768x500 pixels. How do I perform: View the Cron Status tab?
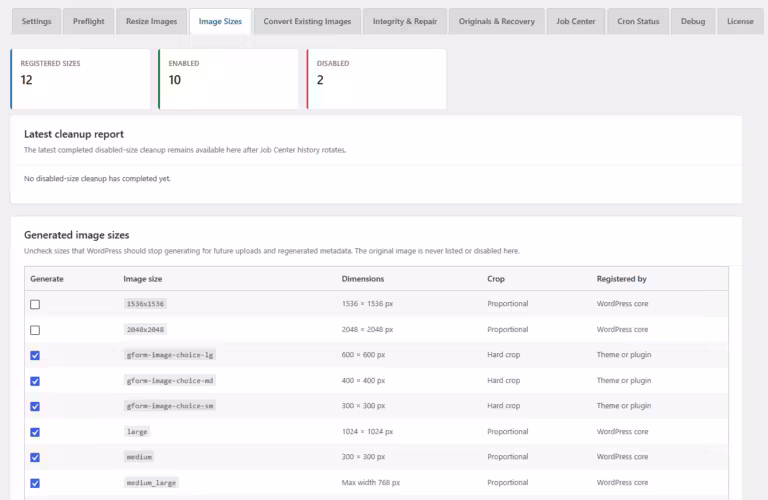tap(638, 22)
